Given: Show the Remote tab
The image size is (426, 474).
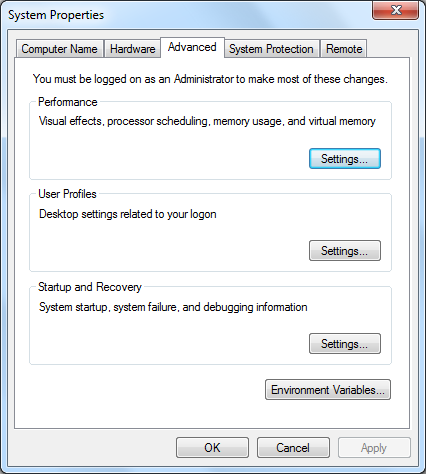Looking at the screenshot, I should (x=344, y=49).
